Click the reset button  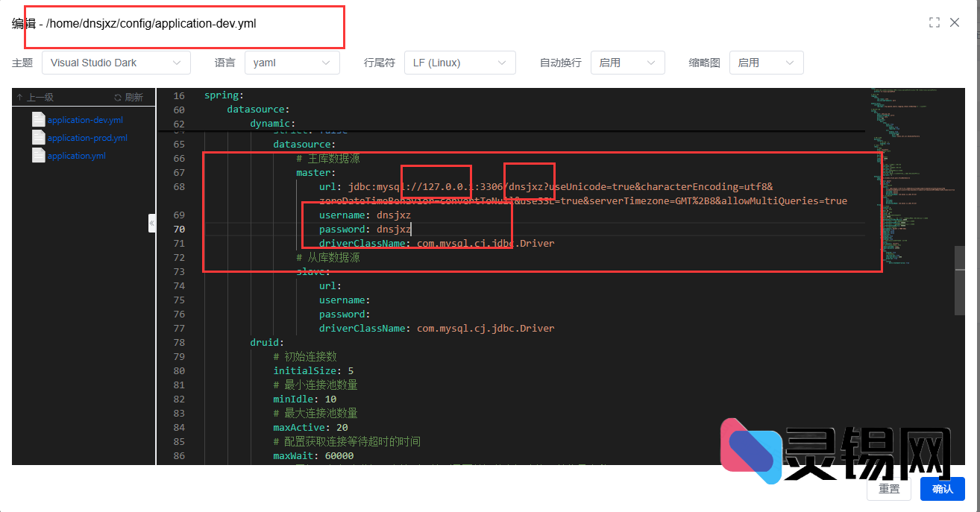889,489
